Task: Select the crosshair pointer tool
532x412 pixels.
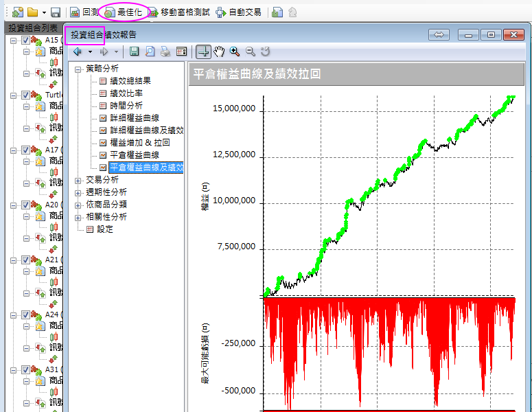Action: pyautogui.click(x=204, y=51)
